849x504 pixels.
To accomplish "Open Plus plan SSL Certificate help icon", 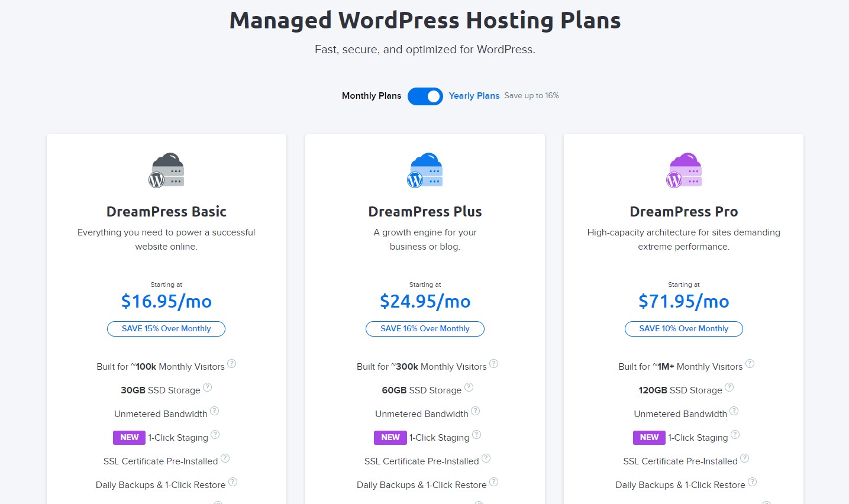I will 486,458.
